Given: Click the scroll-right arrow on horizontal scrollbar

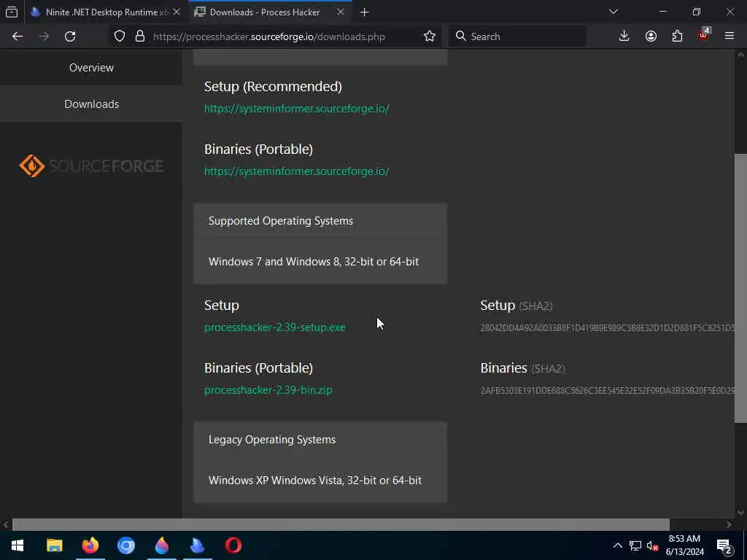Looking at the screenshot, I should [x=729, y=524].
